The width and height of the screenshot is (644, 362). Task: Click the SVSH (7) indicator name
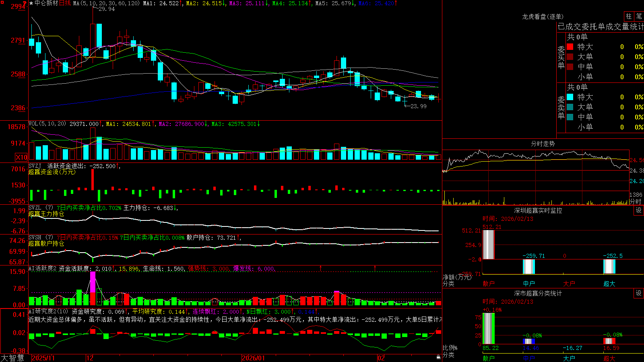point(41,238)
